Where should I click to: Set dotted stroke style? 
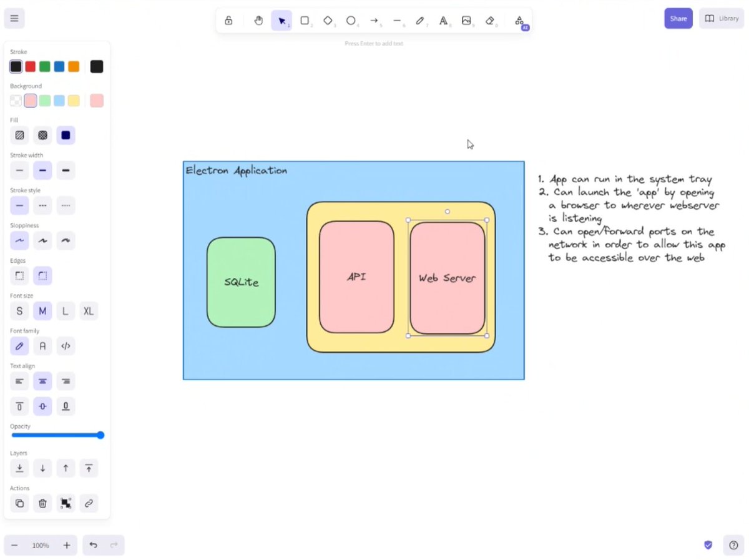pos(66,205)
